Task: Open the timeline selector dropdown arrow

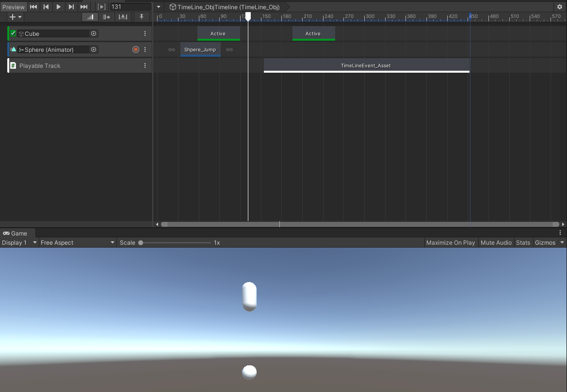Action: 159,7
